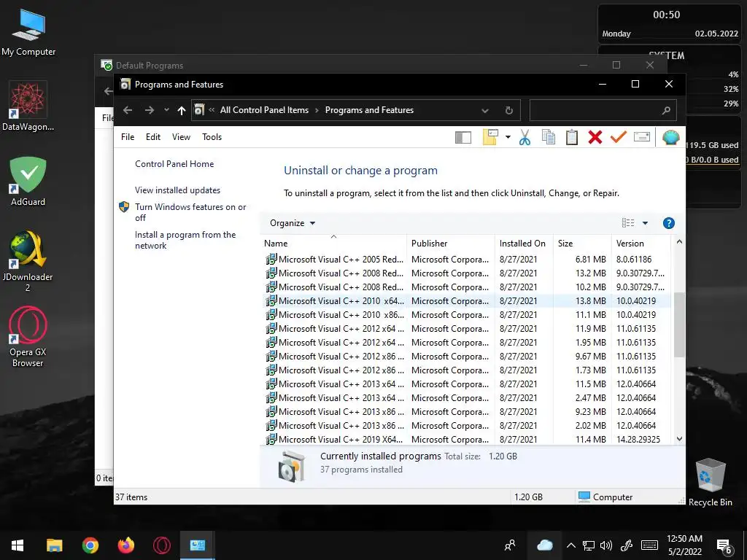Click the scissors Cut icon
The image size is (747, 560).
click(x=525, y=137)
